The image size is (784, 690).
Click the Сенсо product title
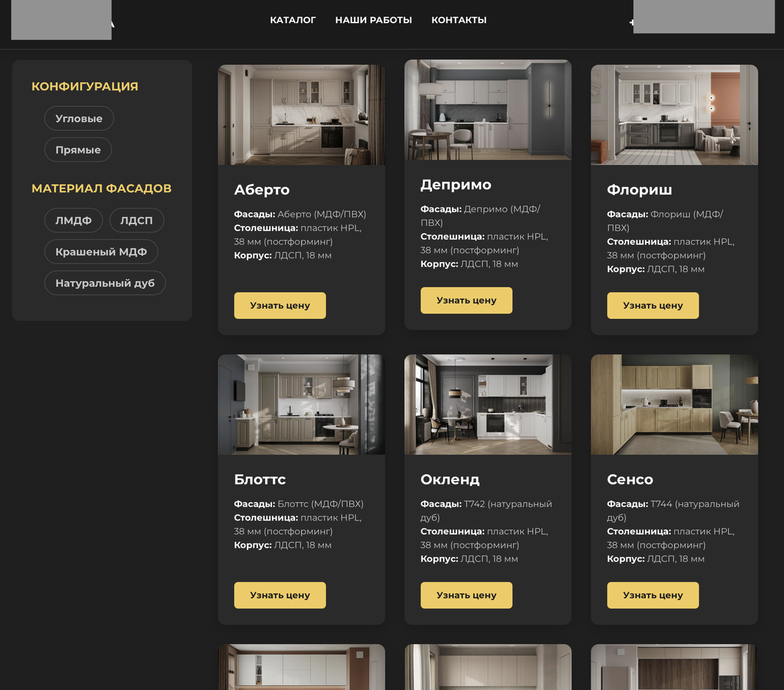click(x=630, y=479)
